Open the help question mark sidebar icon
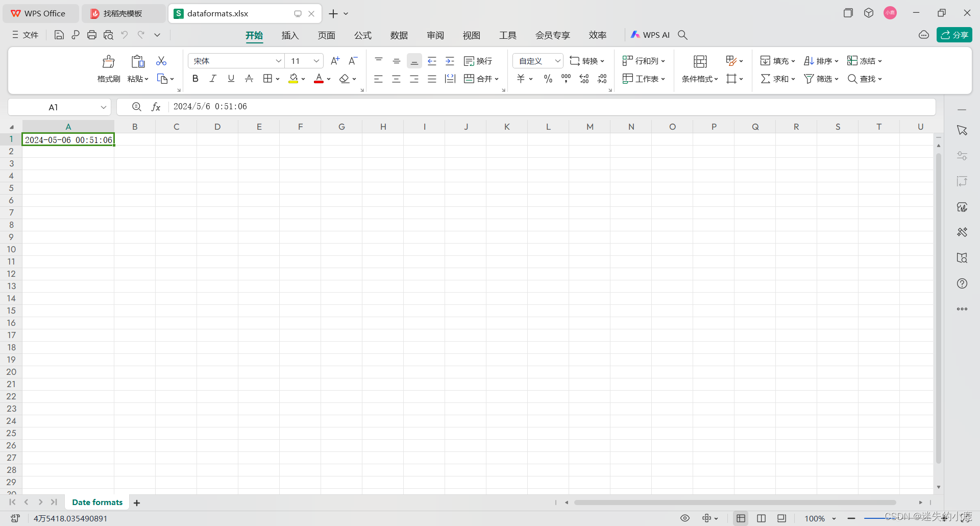Image resolution: width=980 pixels, height=526 pixels. tap(962, 283)
